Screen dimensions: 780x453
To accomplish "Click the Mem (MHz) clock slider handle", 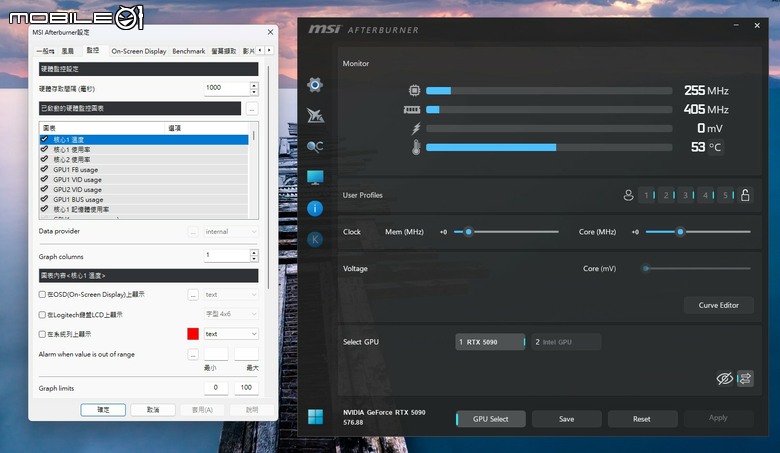I will (468, 232).
